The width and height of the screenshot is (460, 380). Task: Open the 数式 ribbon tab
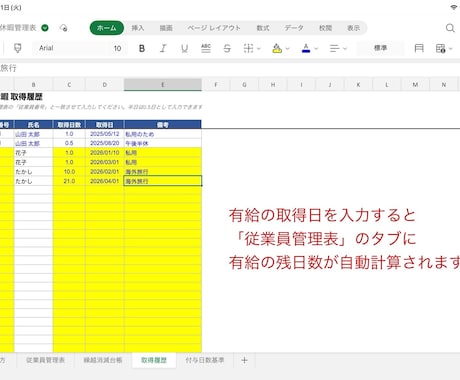tap(263, 28)
